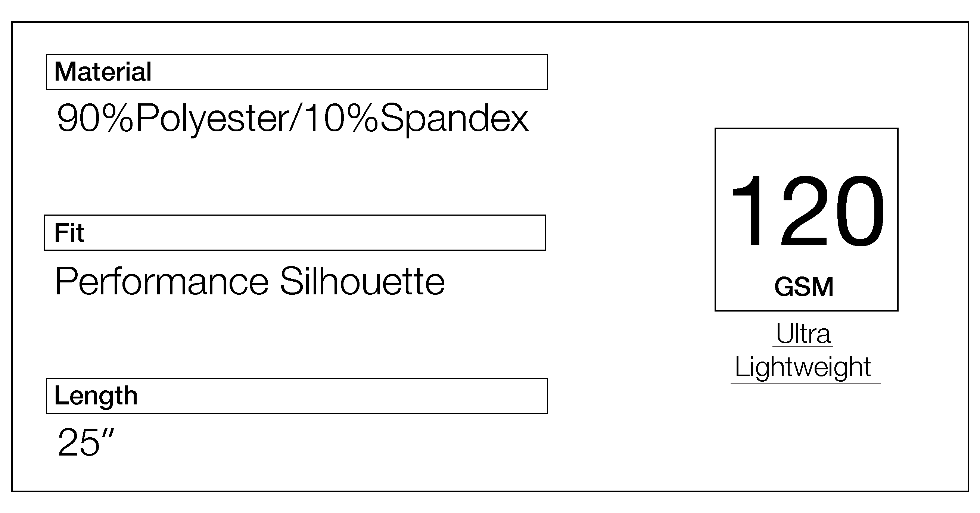Click the word "Performance" under Fit
The image size is (980, 513).
(x=162, y=282)
